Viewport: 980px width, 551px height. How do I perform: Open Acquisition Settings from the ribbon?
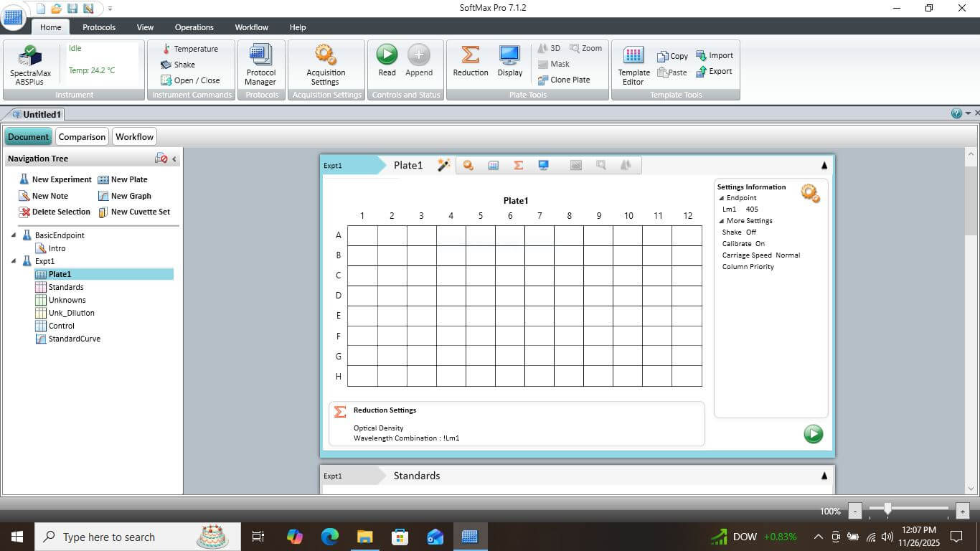pos(326,64)
